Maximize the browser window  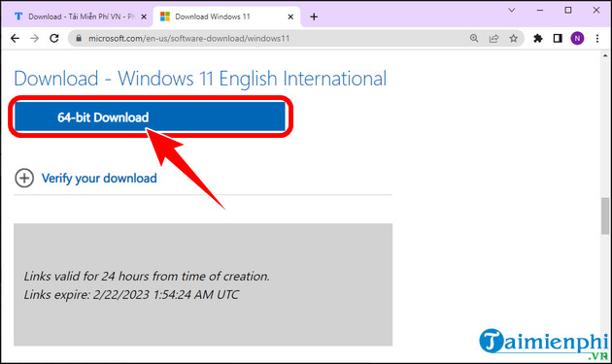[x=568, y=10]
